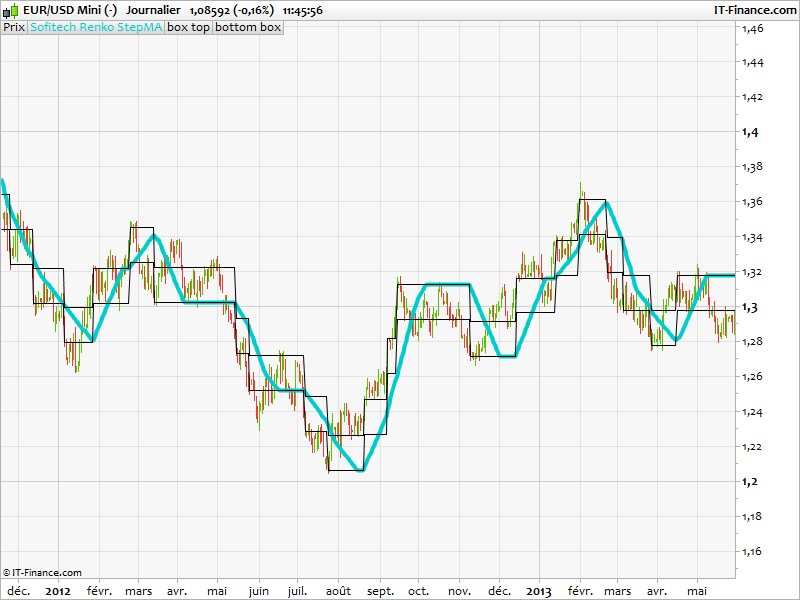Click the 1,34 price axis label
800x600 pixels.
click(x=753, y=237)
